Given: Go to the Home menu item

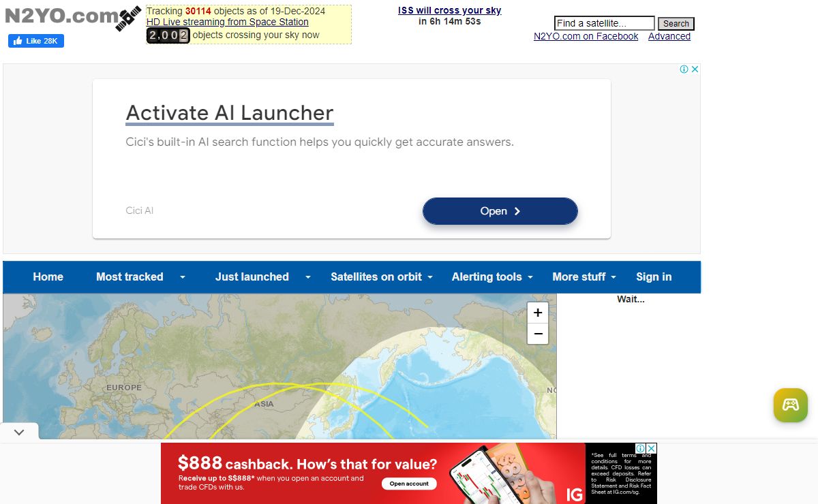Looking at the screenshot, I should pyautogui.click(x=48, y=277).
